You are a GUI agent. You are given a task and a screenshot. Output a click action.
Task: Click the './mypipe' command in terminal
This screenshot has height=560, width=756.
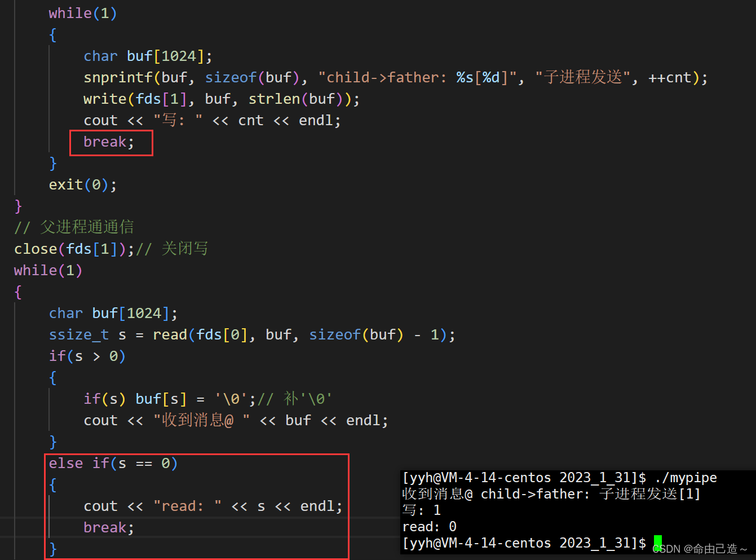click(686, 478)
